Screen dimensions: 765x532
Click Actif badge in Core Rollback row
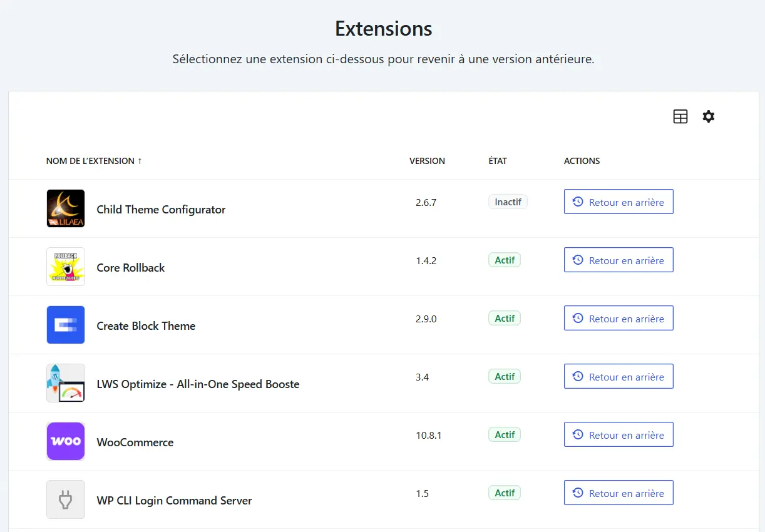[x=505, y=260]
